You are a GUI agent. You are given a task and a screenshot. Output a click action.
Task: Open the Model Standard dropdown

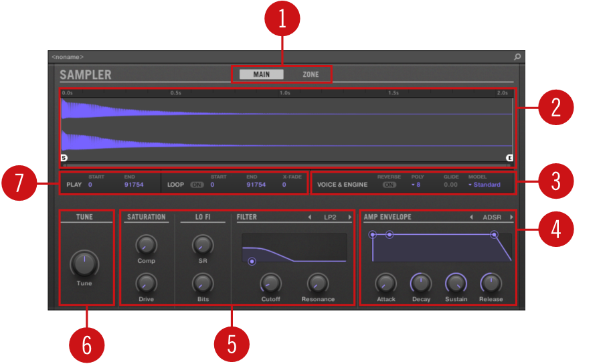click(x=484, y=185)
